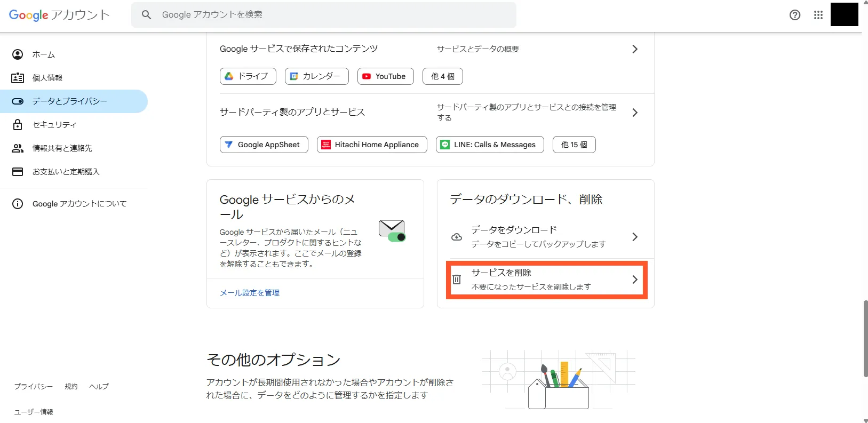This screenshot has height=423, width=868.
Task: Expand the サードパーティ製アプリ connections chevron
Action: [634, 113]
